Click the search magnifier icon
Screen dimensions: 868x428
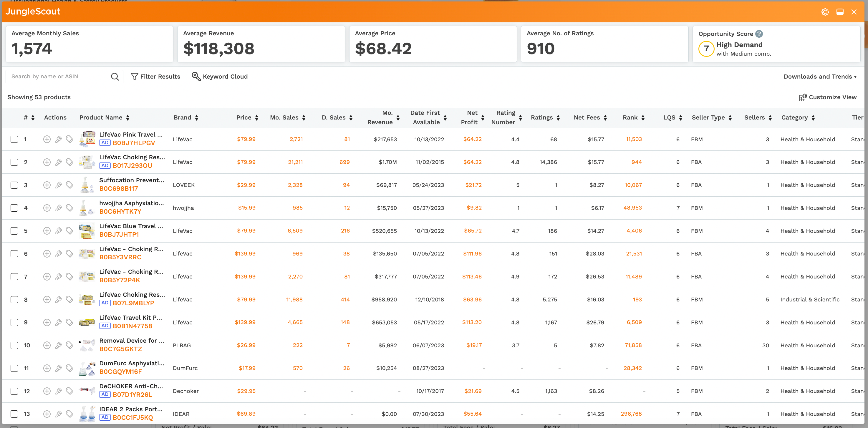click(x=115, y=77)
